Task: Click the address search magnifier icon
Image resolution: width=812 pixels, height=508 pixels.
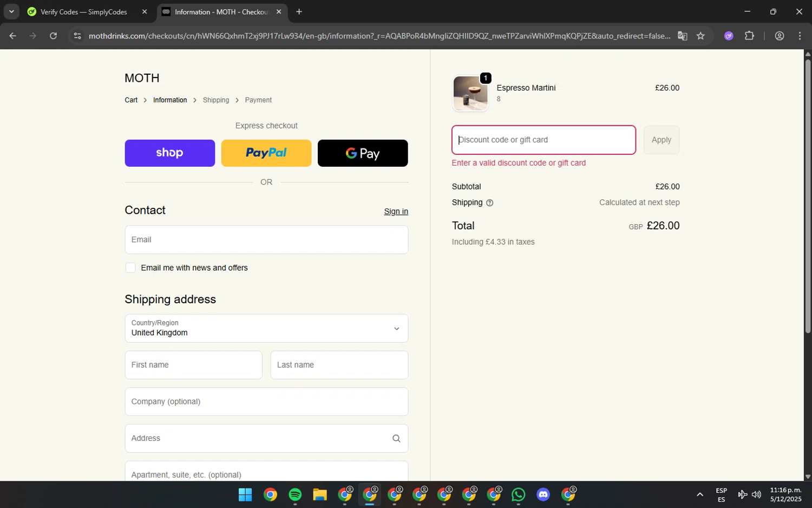Action: 396,439
